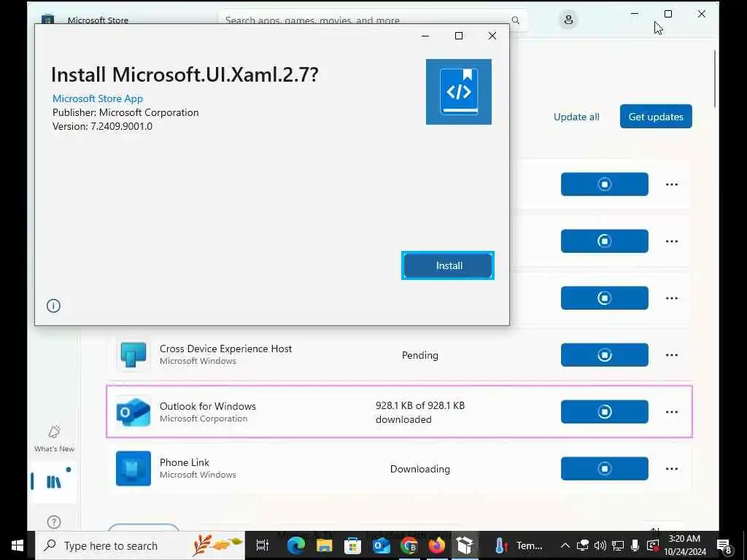Screen dimensions: 747x560
Task: Open the Microsoft Store App link
Action: pos(98,98)
